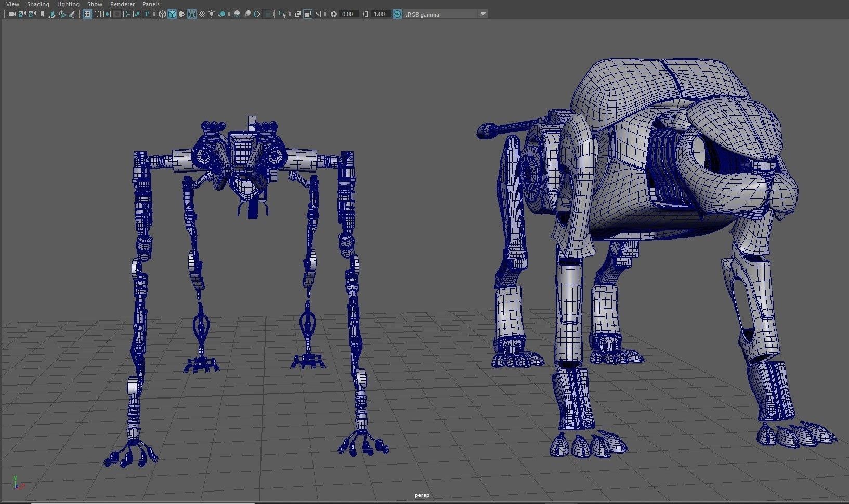Toggle the X-Ray display icon
The image size is (849, 504).
point(298,14)
